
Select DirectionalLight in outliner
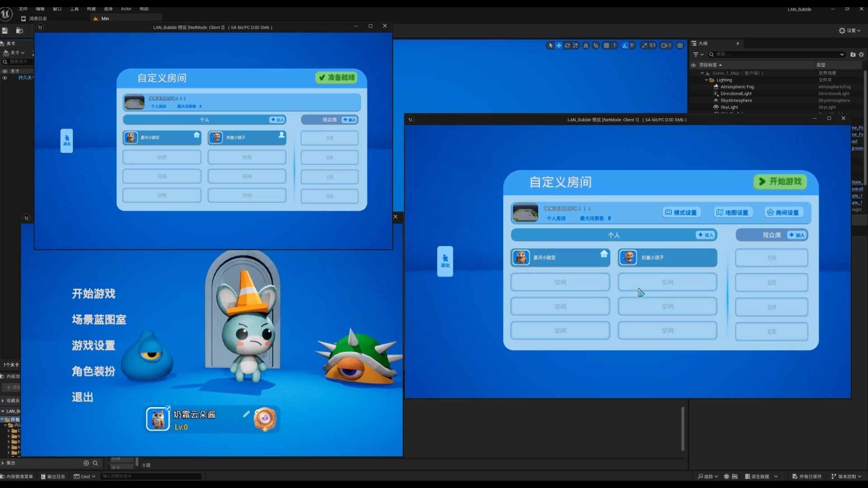[x=736, y=94]
